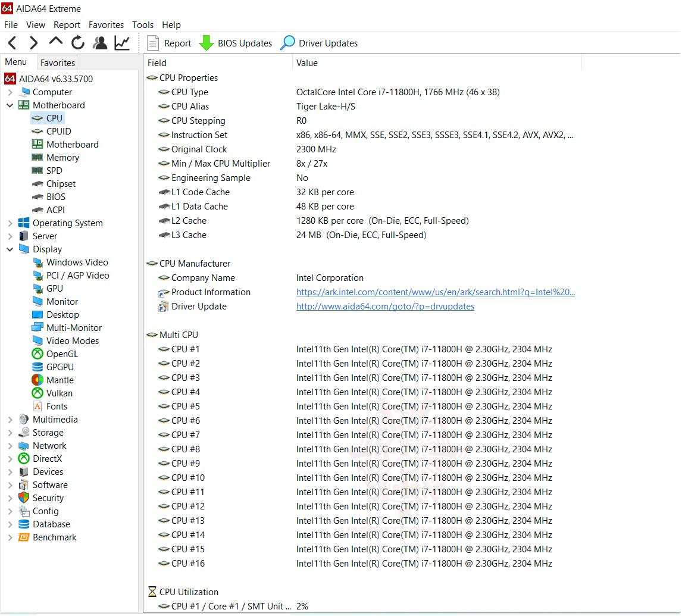The image size is (682, 616).
Task: Click the Value column header
Action: (437, 63)
